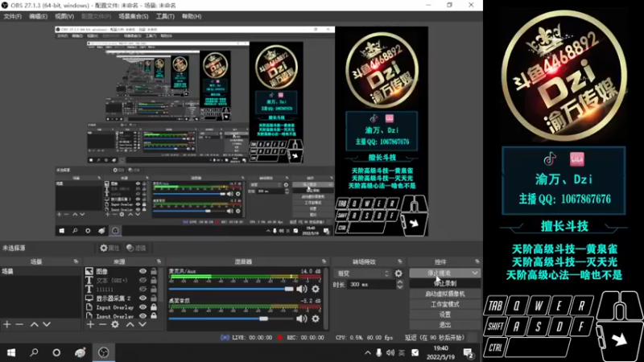The width and height of the screenshot is (644, 362).
Task: Open the Windows Start menu
Action: [11, 352]
